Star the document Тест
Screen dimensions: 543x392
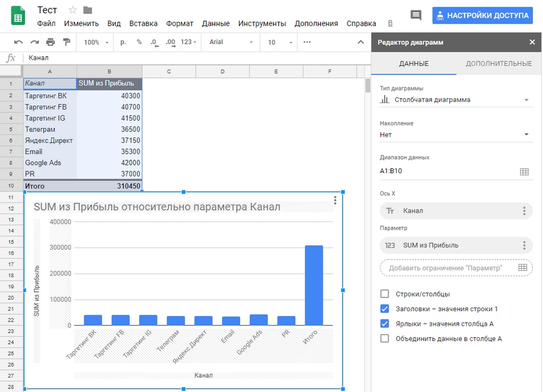click(73, 10)
